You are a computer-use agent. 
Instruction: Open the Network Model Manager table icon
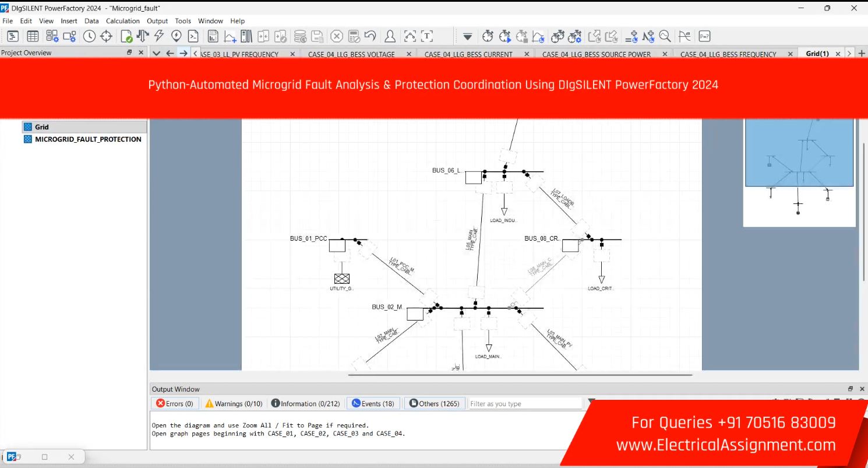click(33, 36)
